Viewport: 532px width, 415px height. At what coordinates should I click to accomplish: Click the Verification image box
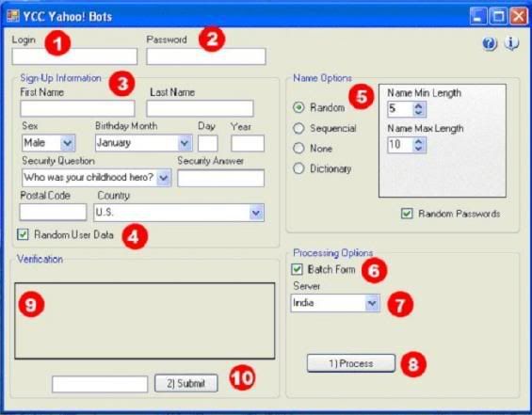(145, 321)
